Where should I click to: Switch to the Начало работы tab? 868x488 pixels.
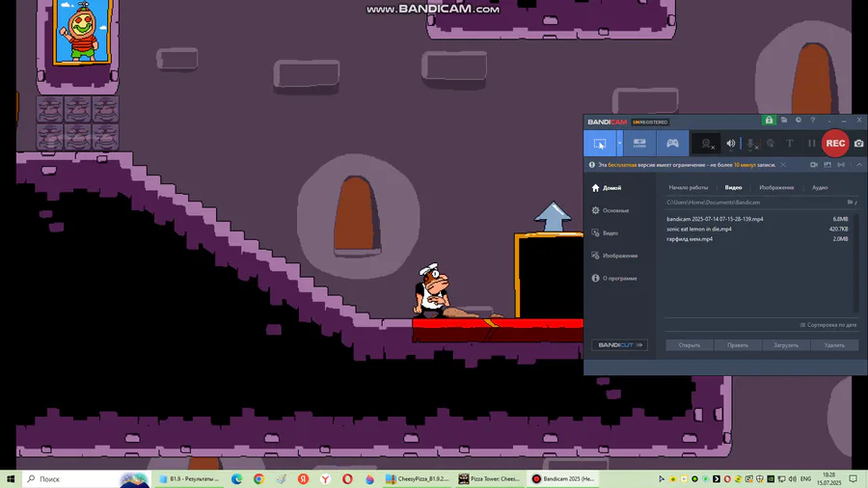688,187
